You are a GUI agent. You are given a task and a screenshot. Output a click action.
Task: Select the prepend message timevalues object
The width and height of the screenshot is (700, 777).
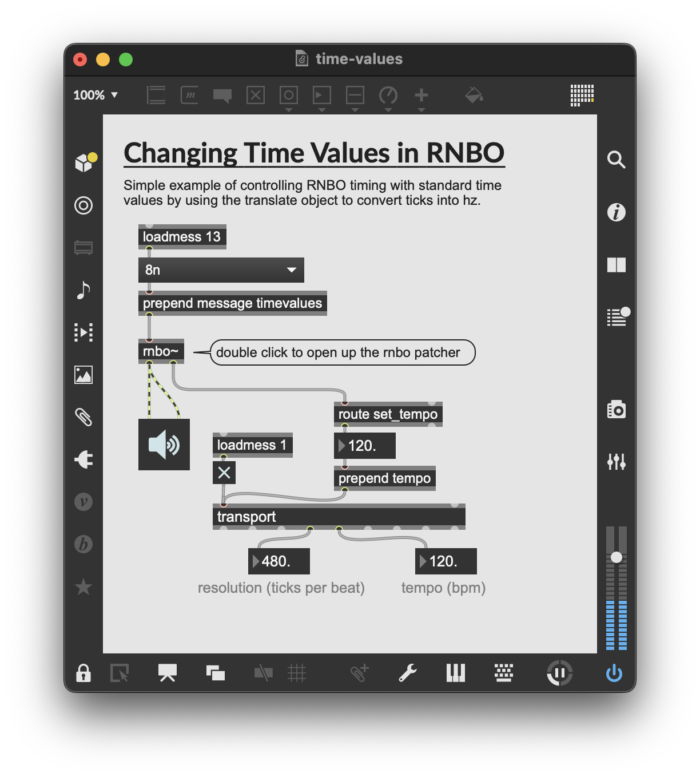[233, 303]
